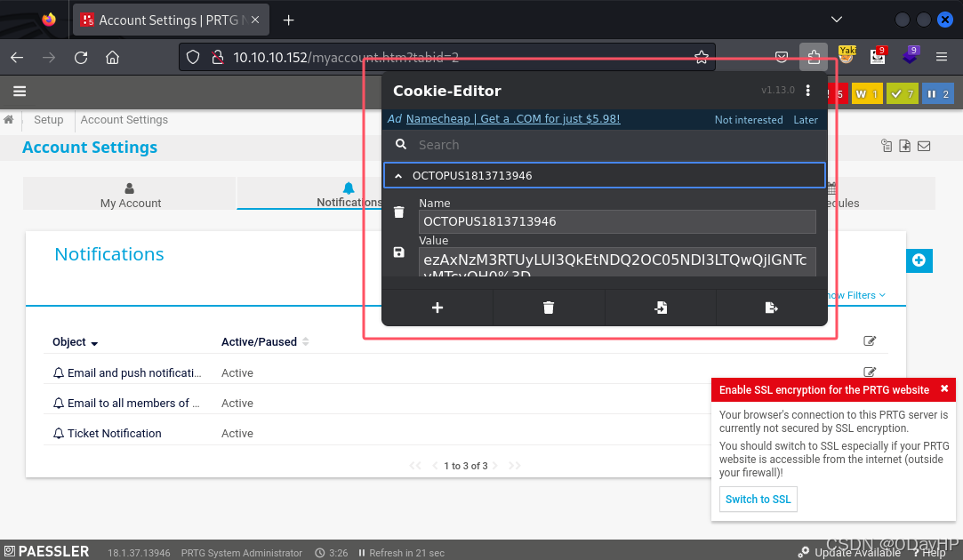Click table header edit icon
This screenshot has height=560, width=963.
[x=869, y=340]
